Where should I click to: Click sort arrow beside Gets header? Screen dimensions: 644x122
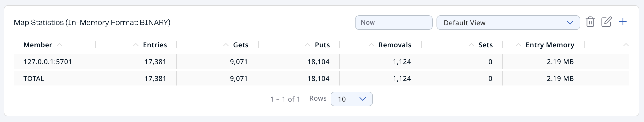click(x=226, y=45)
